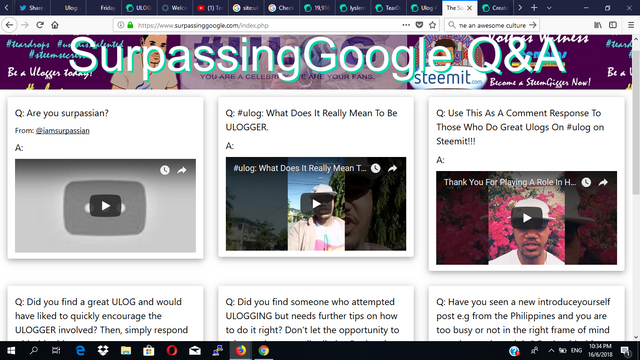The height and width of the screenshot is (360, 640).
Task: Open Task View on taskbar
Action: (x=56, y=351)
